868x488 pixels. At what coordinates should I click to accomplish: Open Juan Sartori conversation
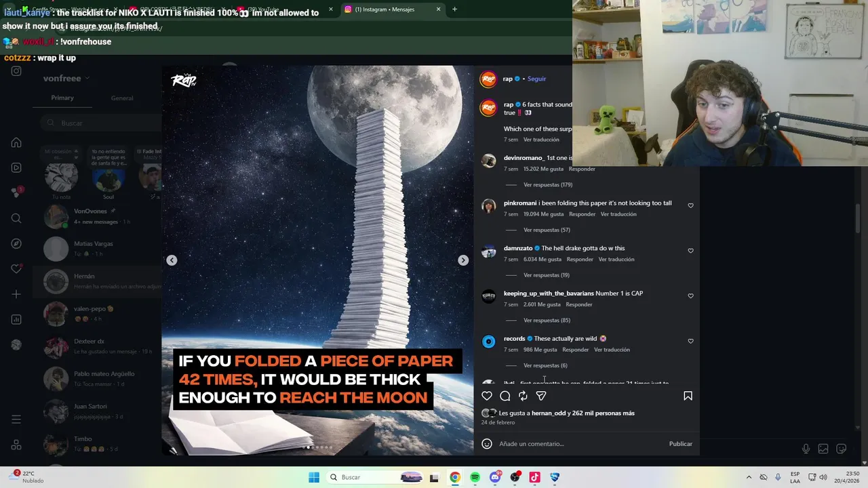[97, 411]
